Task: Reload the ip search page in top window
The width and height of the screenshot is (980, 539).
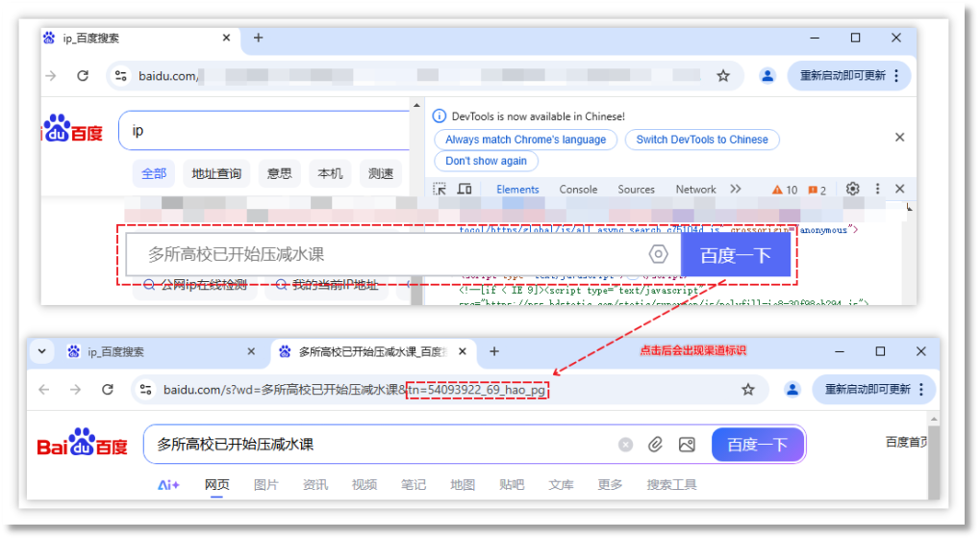Action: tap(83, 76)
